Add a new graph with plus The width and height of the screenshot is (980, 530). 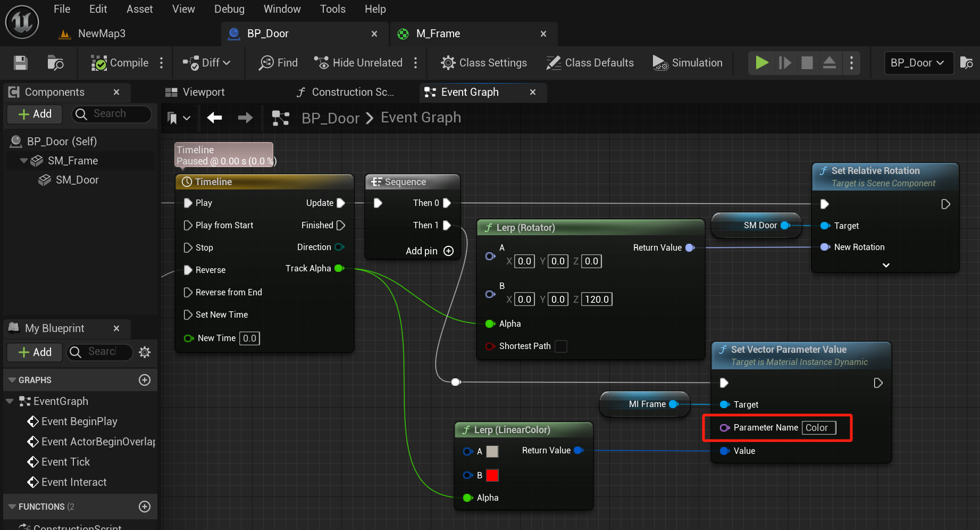point(145,380)
